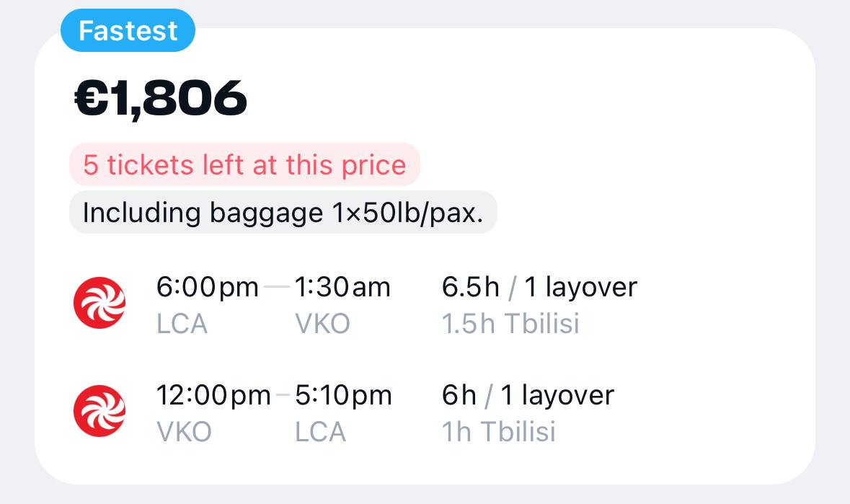Click the outbound flight airline logo

pyautogui.click(x=99, y=303)
